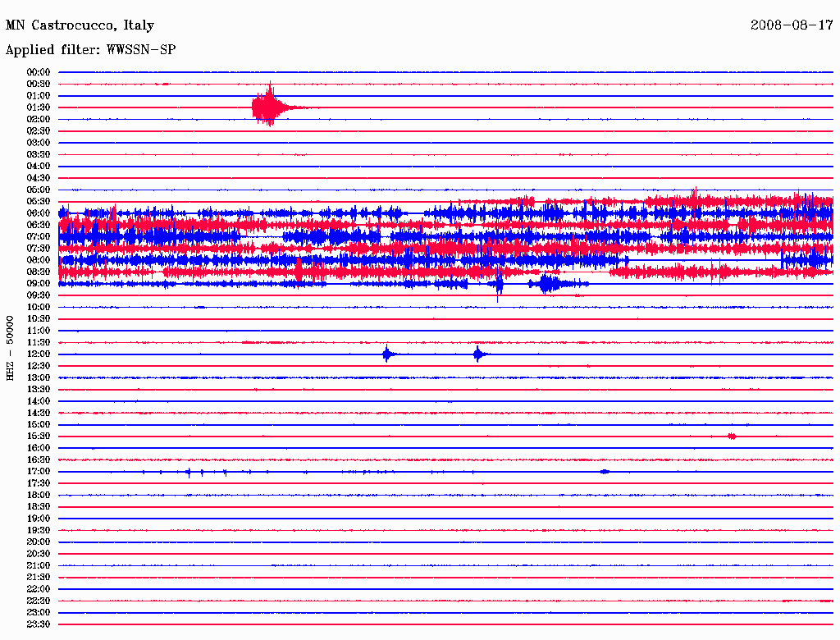Select the 04:00 time label

[39, 167]
